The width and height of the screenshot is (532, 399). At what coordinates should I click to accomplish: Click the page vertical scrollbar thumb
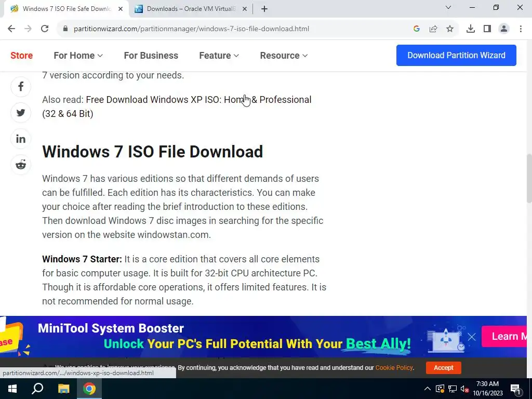tap(529, 179)
